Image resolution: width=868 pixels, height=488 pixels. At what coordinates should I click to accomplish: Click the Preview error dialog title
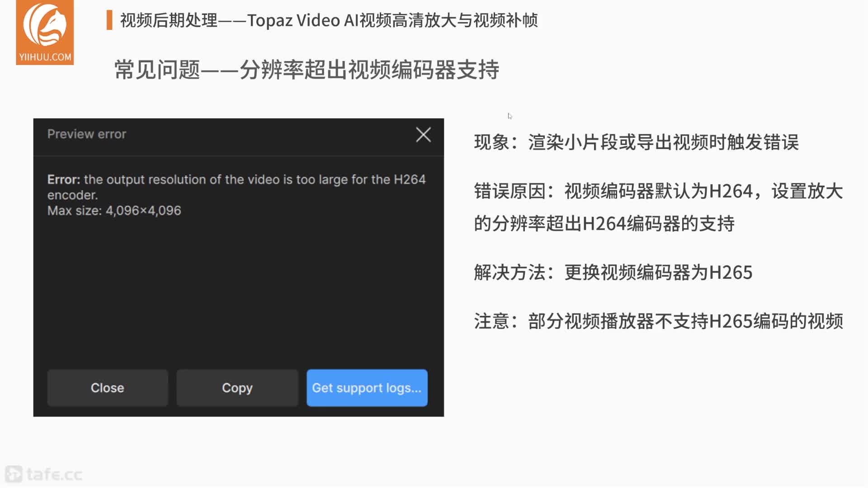[x=87, y=134]
